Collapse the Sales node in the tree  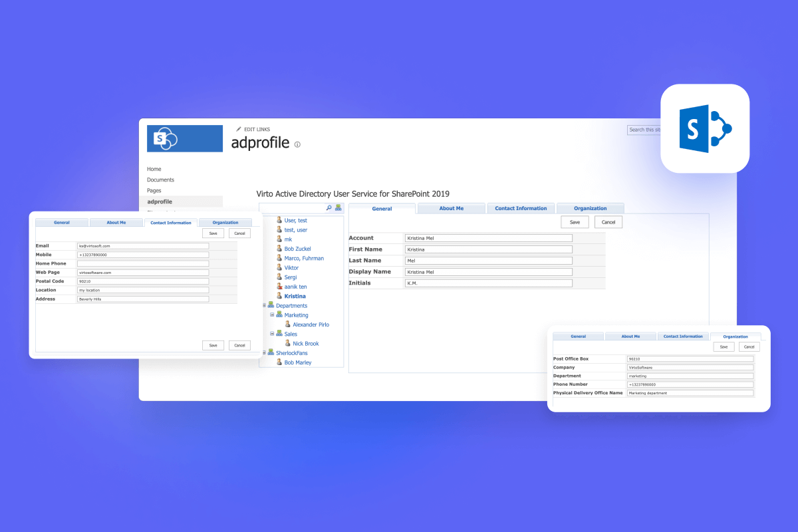271,333
